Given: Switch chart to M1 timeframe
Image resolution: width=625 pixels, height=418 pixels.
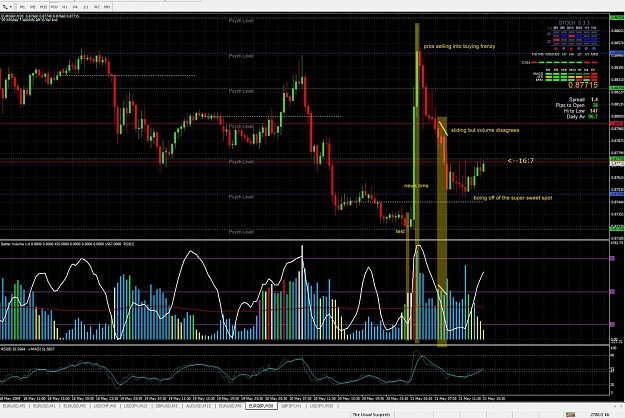Looking at the screenshot, I should [x=22, y=7].
